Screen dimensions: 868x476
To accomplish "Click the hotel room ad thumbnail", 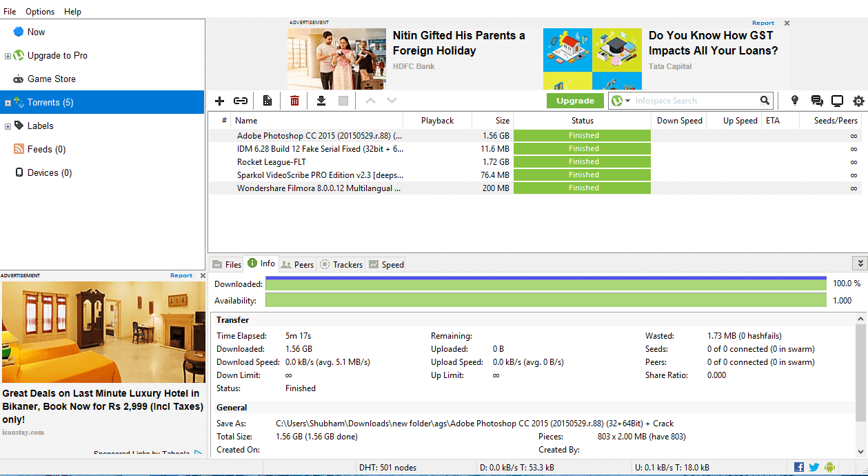I will 103,332.
